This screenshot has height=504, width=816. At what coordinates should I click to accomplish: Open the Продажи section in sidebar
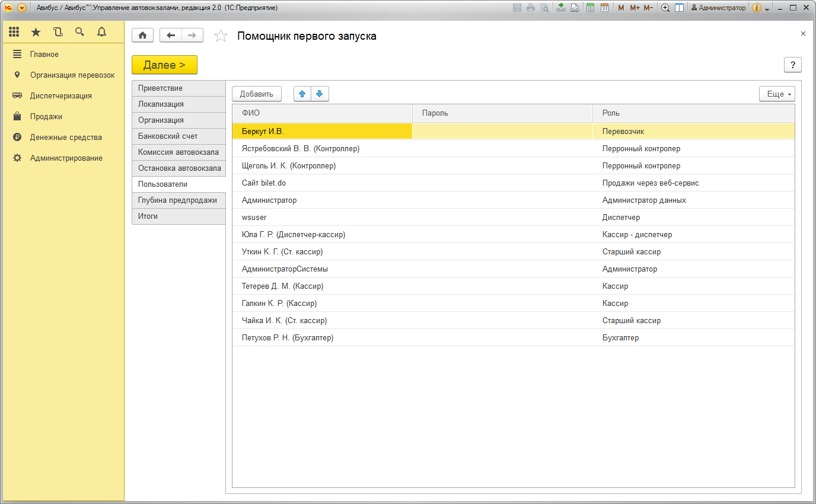click(x=46, y=117)
